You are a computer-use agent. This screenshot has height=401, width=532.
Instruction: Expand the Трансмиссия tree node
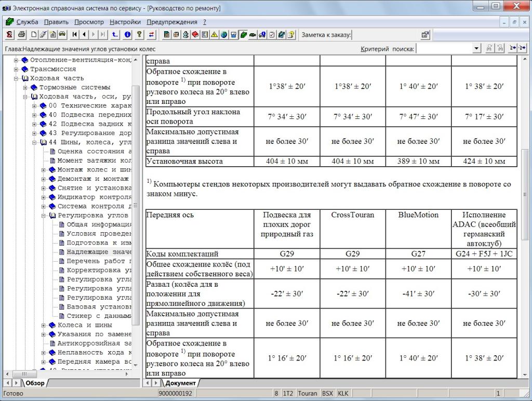(16, 69)
